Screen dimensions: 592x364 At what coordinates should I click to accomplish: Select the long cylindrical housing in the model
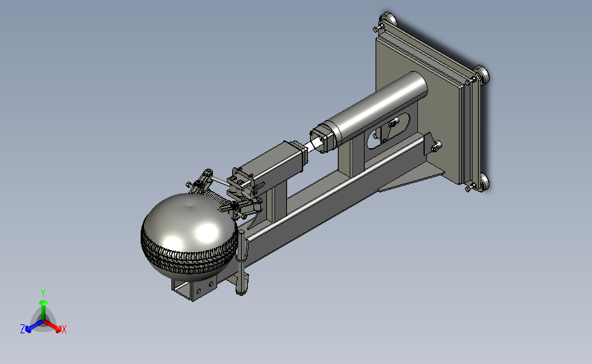coord(376,111)
